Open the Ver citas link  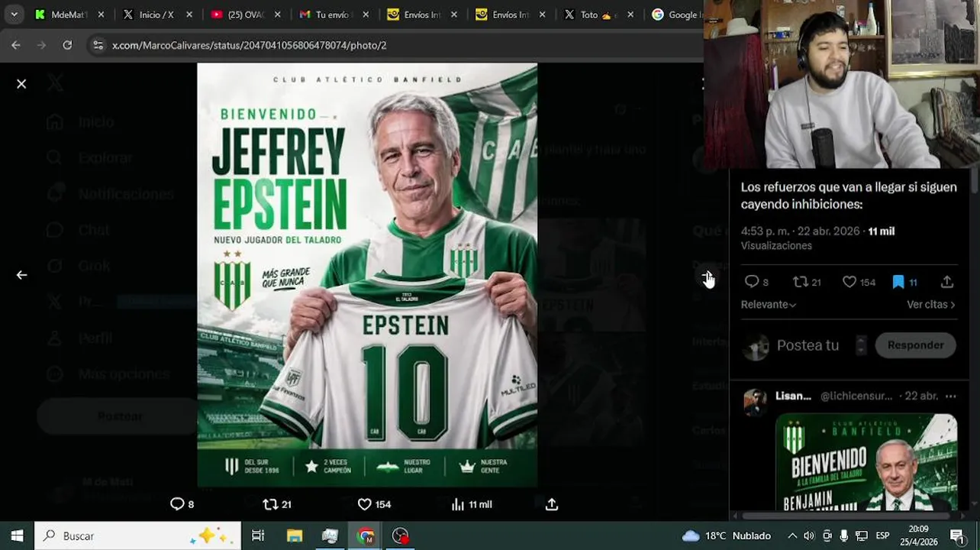point(931,304)
